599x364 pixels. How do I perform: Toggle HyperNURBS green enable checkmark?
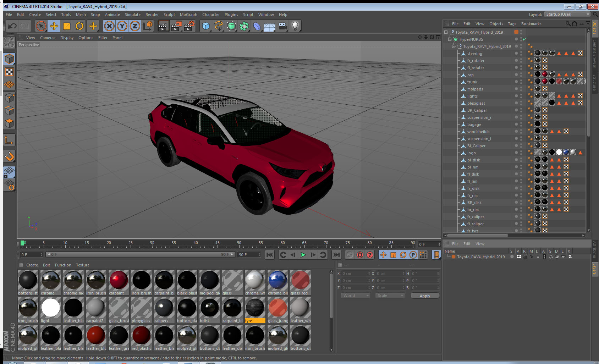[x=524, y=39]
